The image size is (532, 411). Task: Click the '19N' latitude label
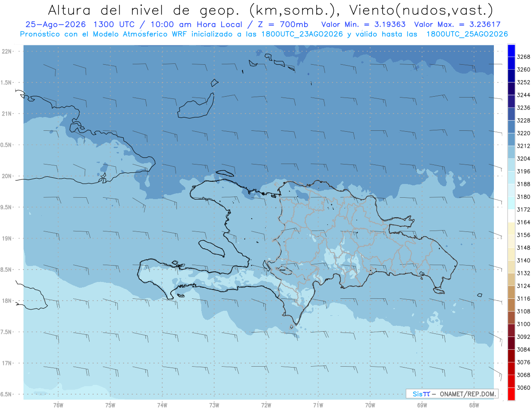(7, 239)
